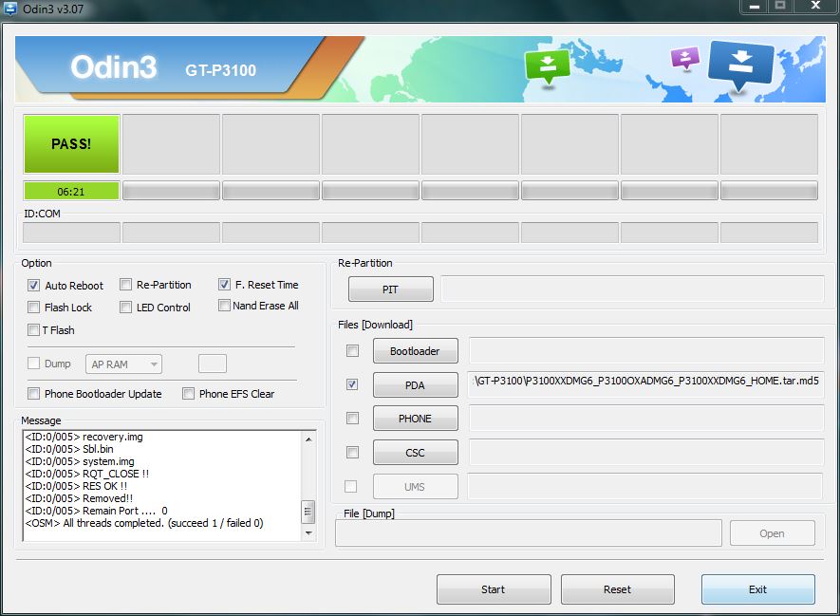
Task: Click the PIT button
Action: (x=390, y=289)
